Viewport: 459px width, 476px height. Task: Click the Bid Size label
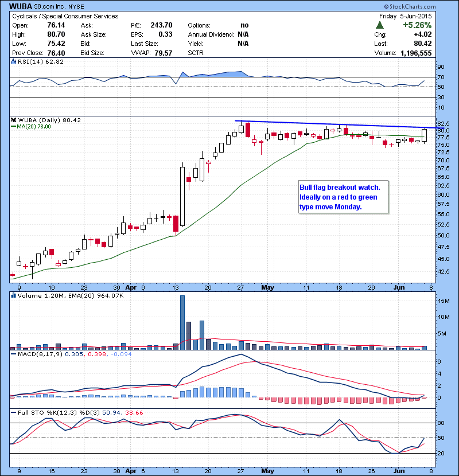pyautogui.click(x=92, y=53)
